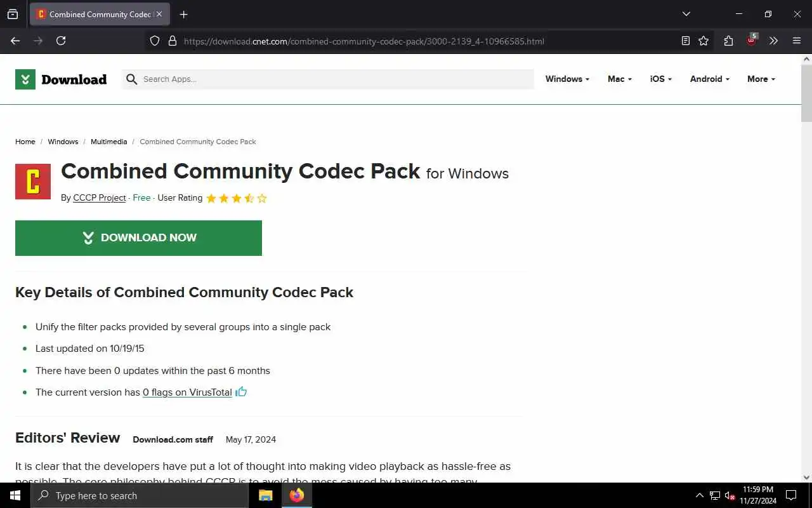Click the padlock site information icon
812x508 pixels.
[x=172, y=41]
